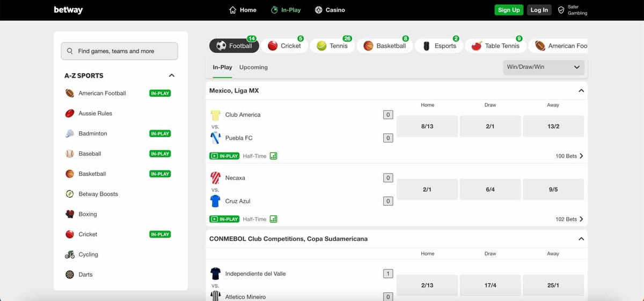The image size is (644, 301).
Task: Select the Basketball sport tab
Action: point(385,46)
